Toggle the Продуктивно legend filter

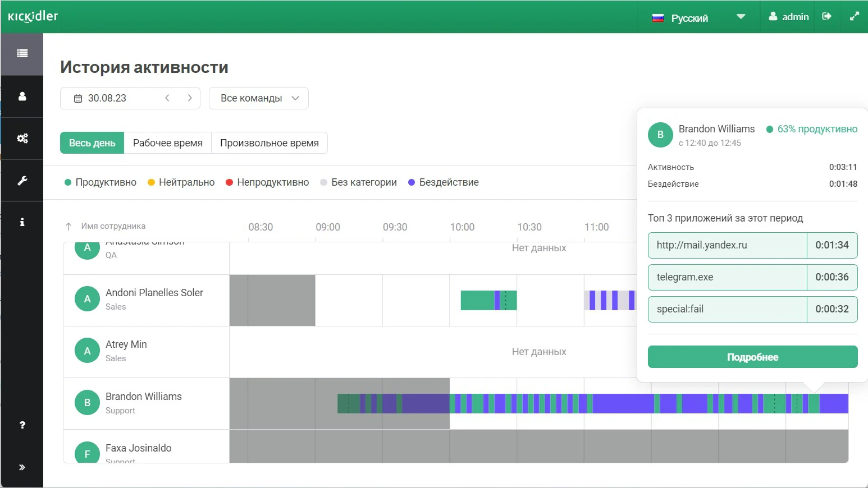pos(100,182)
